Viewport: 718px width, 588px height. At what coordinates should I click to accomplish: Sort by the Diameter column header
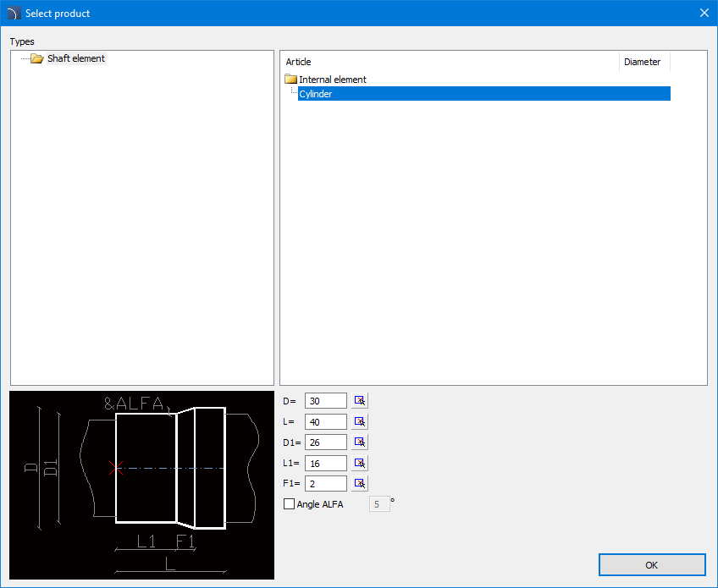[643, 62]
